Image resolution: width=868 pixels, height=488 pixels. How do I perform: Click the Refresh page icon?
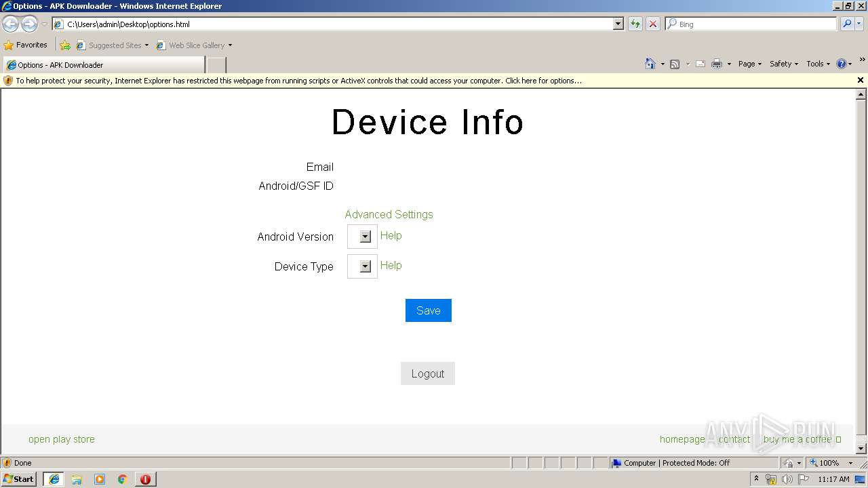635,24
